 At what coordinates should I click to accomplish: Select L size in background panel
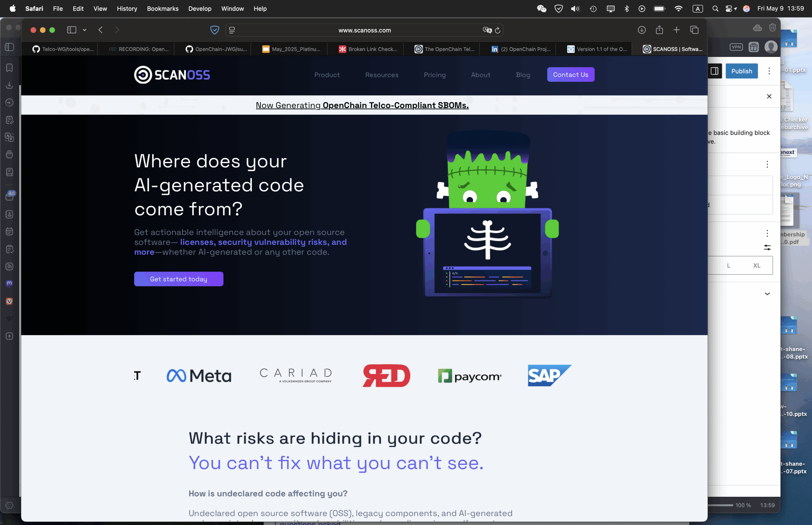pos(728,265)
